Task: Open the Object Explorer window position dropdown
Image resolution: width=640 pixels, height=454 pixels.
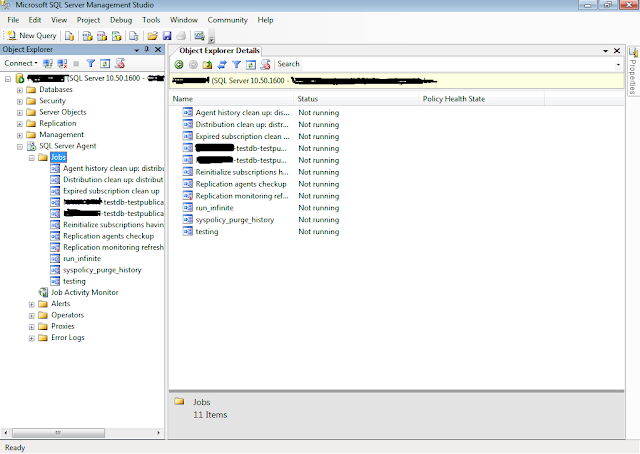Action: [x=137, y=50]
